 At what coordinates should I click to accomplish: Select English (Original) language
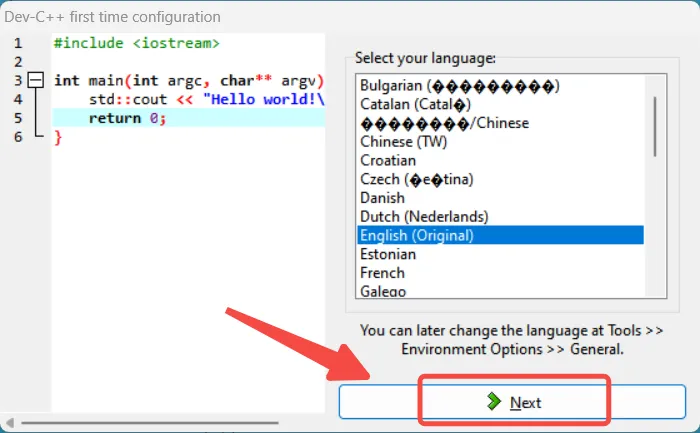[500, 235]
